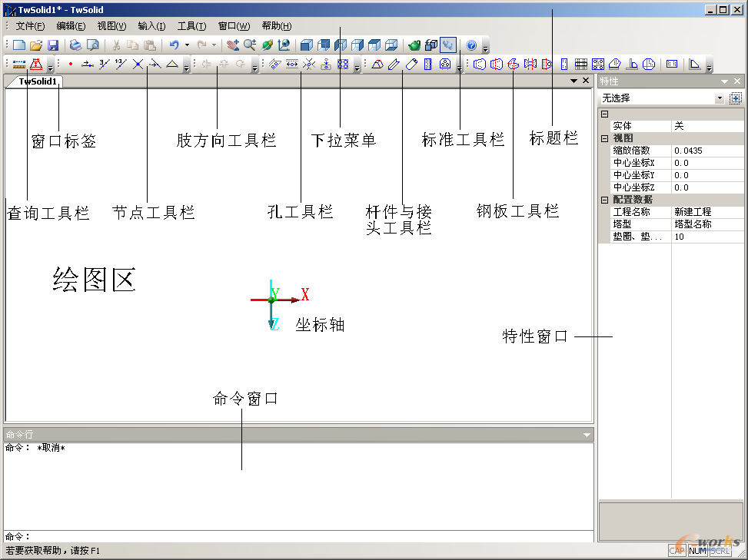Open the node toolbar options arrow
This screenshot has width=748, height=560.
(187, 66)
